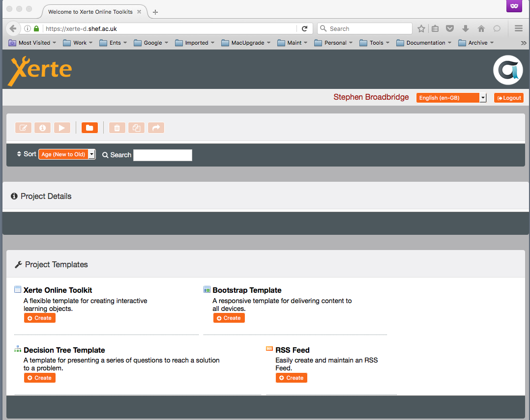
Task: Click the round Apereo logo
Action: pos(508,70)
